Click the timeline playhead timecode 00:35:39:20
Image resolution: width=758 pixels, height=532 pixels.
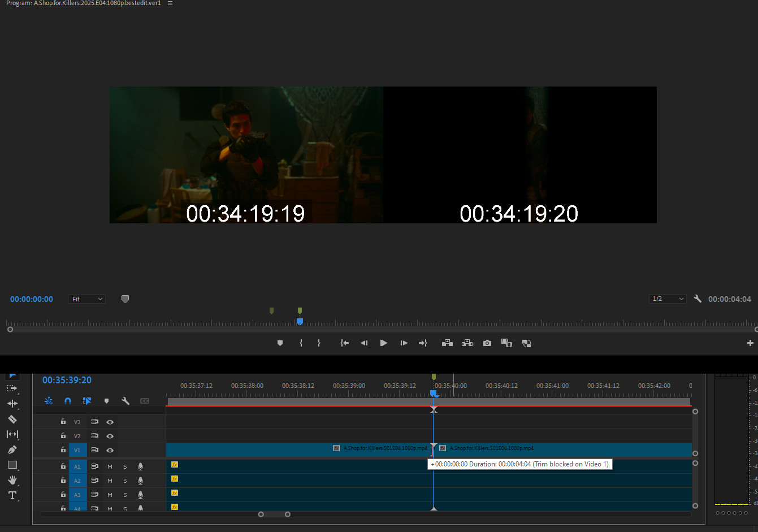click(x=67, y=380)
